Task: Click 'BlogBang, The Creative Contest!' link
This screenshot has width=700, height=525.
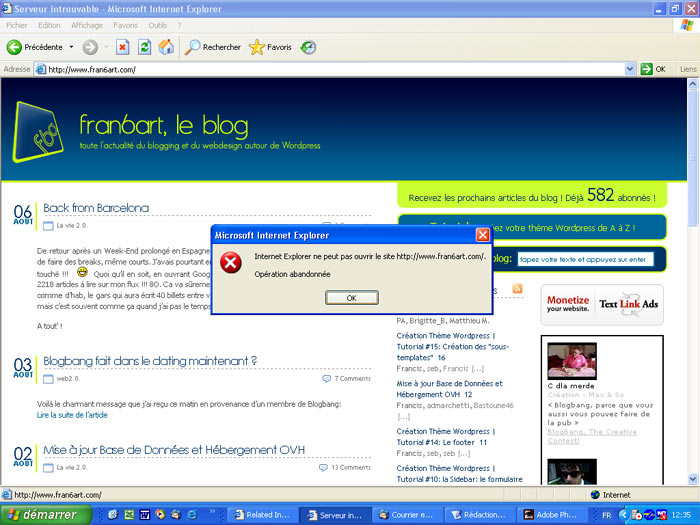Action: point(592,436)
